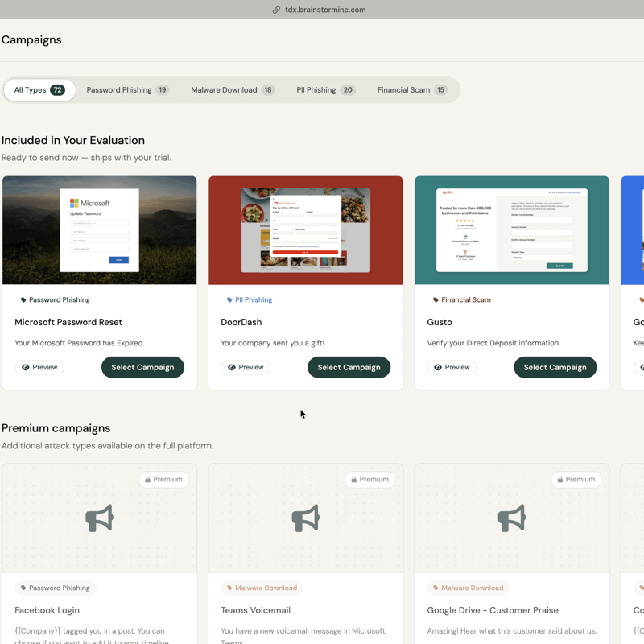Image resolution: width=644 pixels, height=644 pixels.
Task: Open the PII Phishing tab
Action: 325,90
